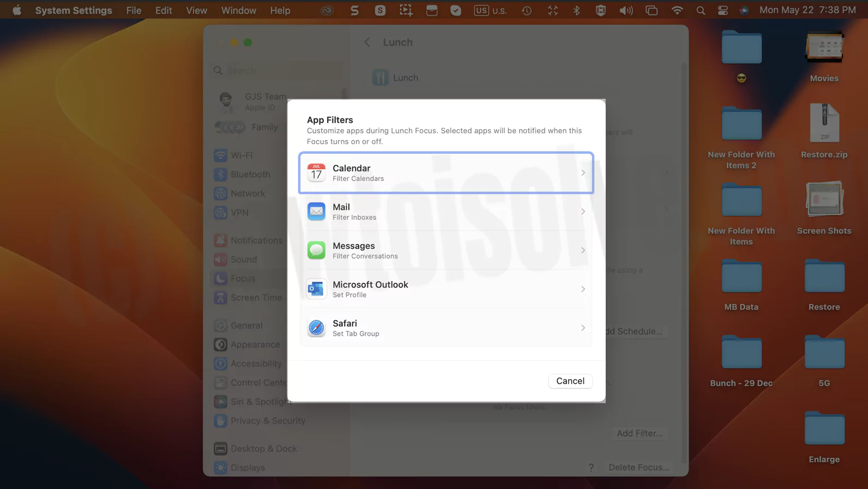868x489 pixels.
Task: Select the Safari compass icon
Action: click(316, 327)
